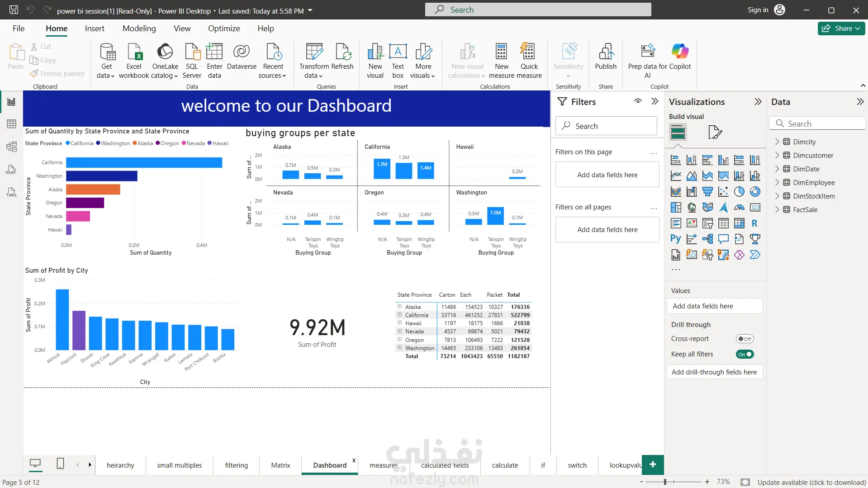Screen dimensions: 868x488
Task: Add a new page with plus button
Action: (x=652, y=464)
